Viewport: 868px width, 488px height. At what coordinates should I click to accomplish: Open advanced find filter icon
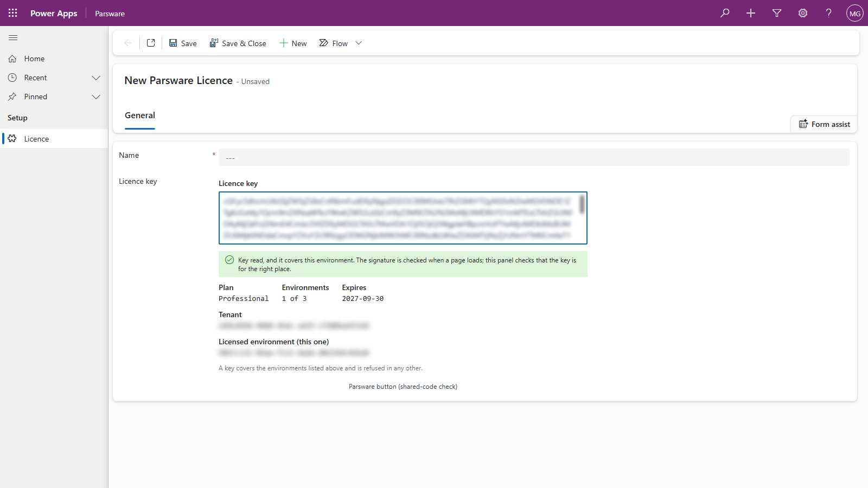point(777,13)
